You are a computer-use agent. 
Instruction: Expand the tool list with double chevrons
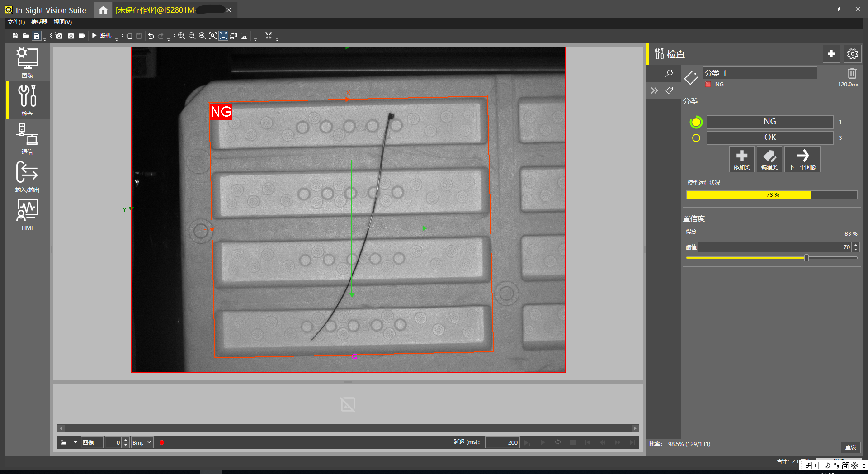[x=654, y=90]
